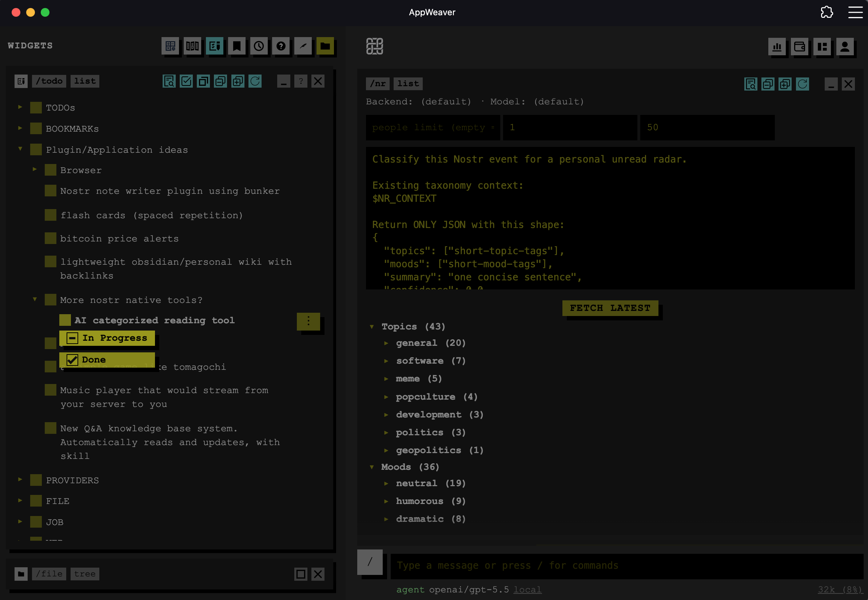Click the /todo tab label
868x600 pixels.
49,81
